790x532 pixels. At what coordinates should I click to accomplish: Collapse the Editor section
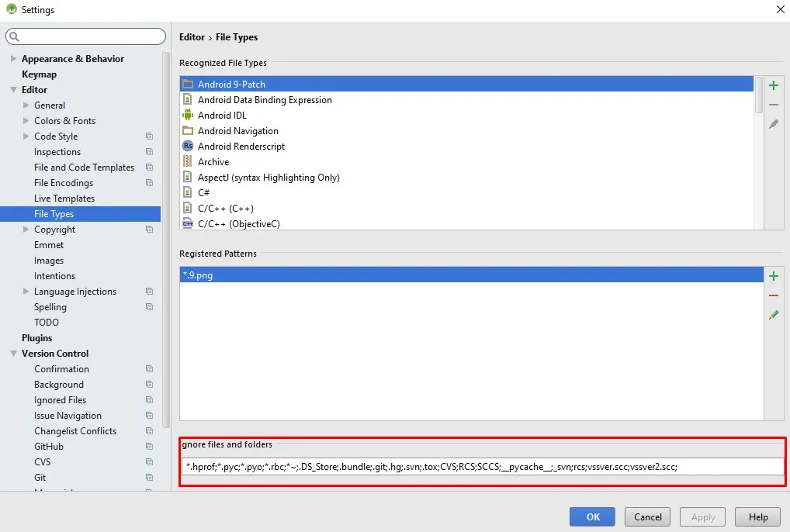[14, 90]
